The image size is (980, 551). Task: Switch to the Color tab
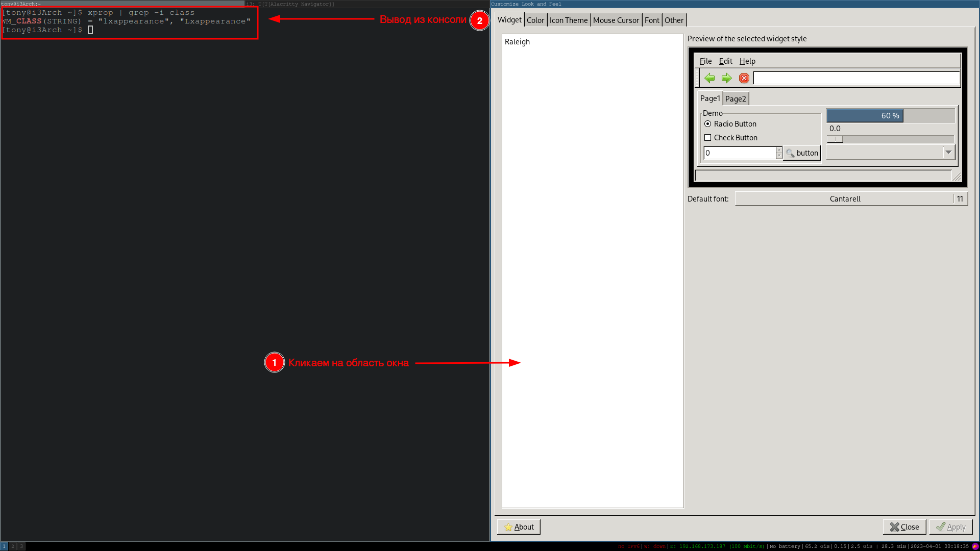(535, 20)
